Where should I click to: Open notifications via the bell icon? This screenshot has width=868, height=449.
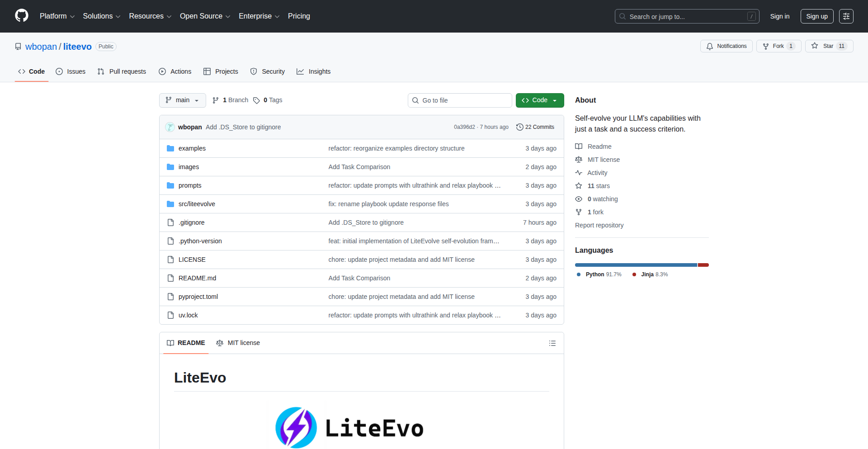709,46
